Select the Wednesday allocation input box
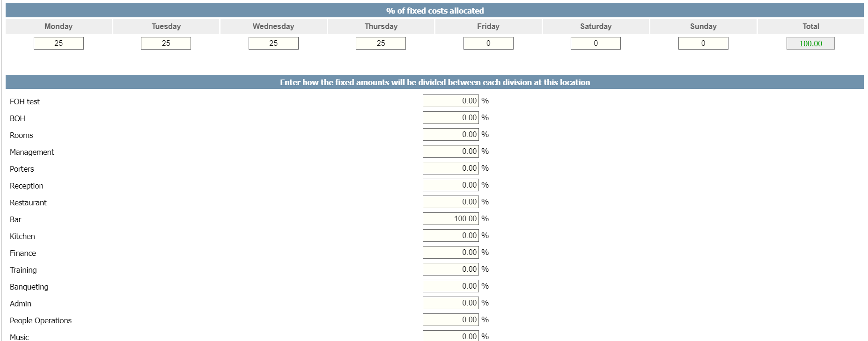This screenshot has height=341, width=868. click(x=273, y=44)
